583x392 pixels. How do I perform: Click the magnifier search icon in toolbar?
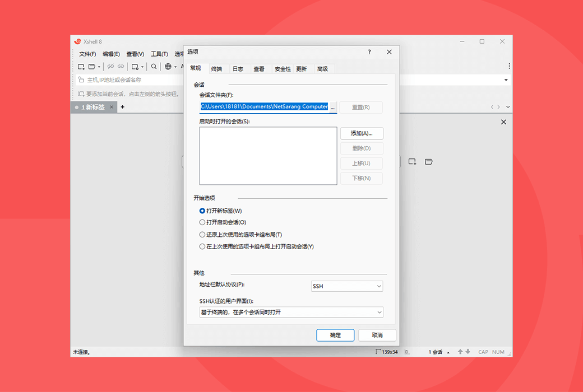pyautogui.click(x=154, y=67)
